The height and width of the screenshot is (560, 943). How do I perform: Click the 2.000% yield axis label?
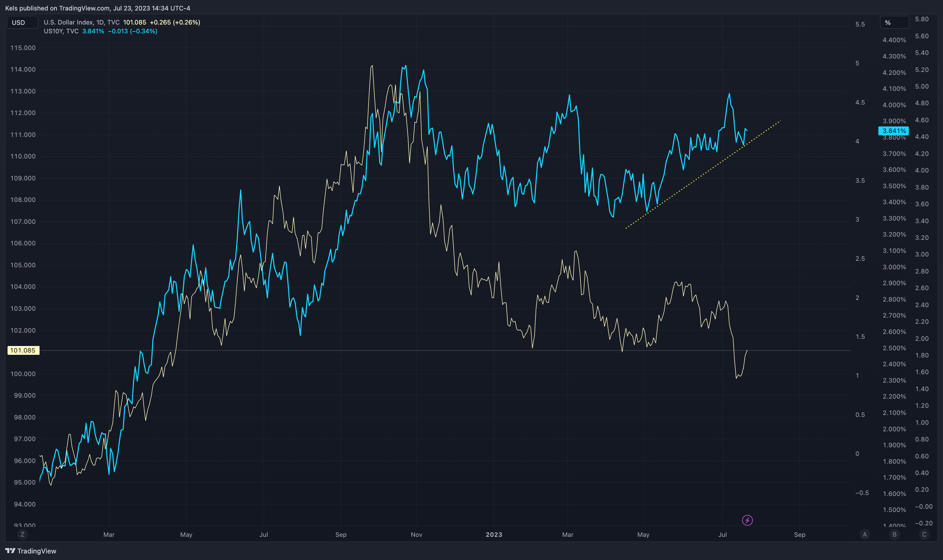point(894,429)
